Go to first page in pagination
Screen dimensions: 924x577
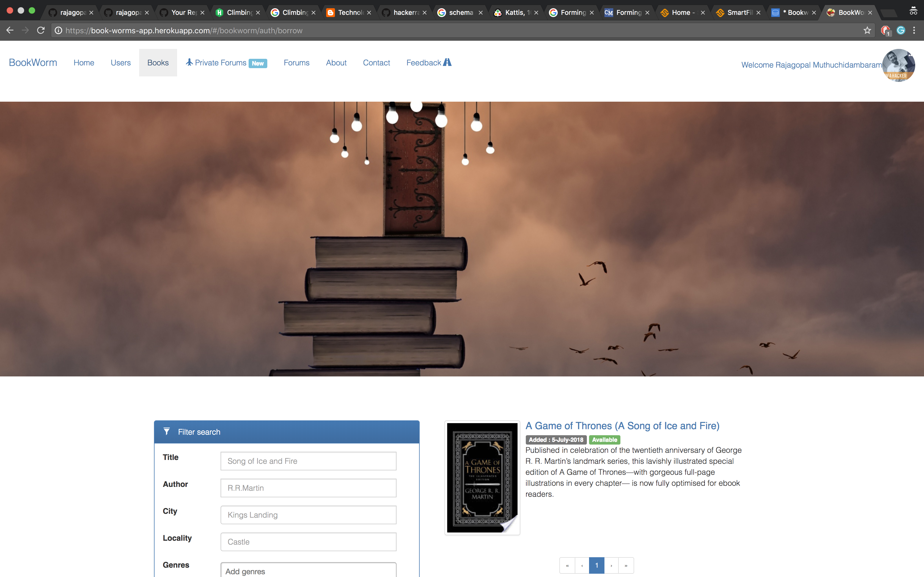567,565
